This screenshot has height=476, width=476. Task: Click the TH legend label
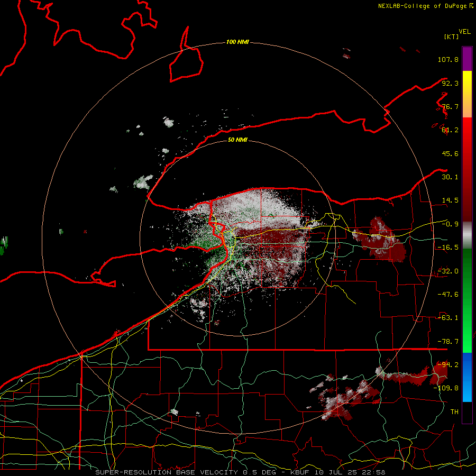pos(454,411)
